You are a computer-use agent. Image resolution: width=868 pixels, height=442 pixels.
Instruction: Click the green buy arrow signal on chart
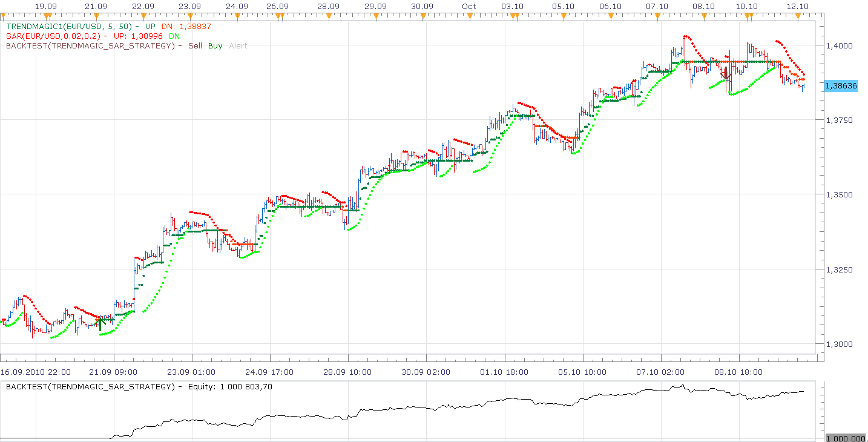point(101,323)
